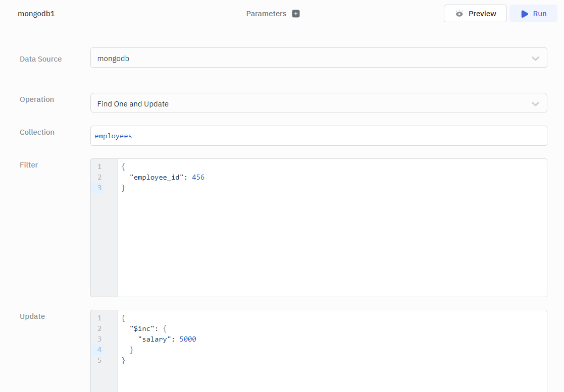564x392 pixels.
Task: Click the plus icon next to Parameters
Action: (x=296, y=14)
